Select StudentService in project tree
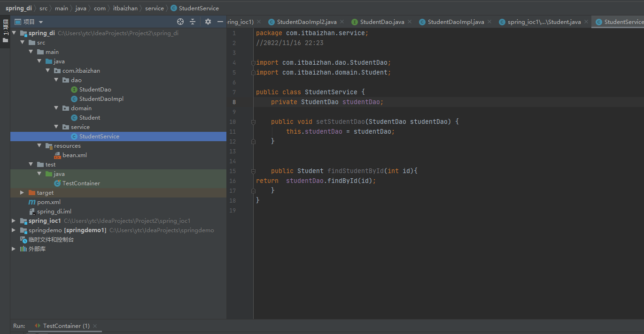Screen dimensions: 644x334 click(99, 136)
